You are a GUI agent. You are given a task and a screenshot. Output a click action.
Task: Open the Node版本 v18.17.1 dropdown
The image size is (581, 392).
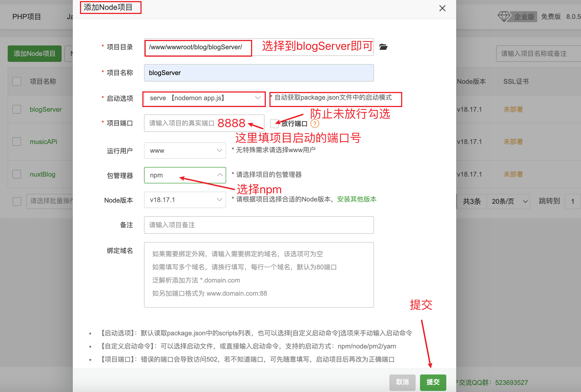point(185,200)
